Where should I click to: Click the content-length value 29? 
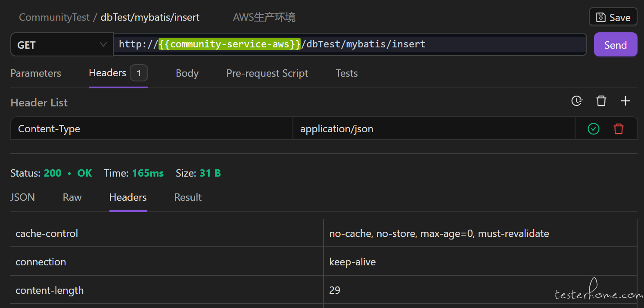[x=335, y=290]
